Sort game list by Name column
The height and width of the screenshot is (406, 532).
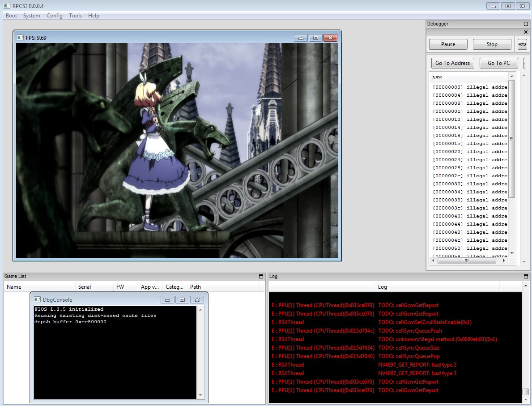[14, 287]
